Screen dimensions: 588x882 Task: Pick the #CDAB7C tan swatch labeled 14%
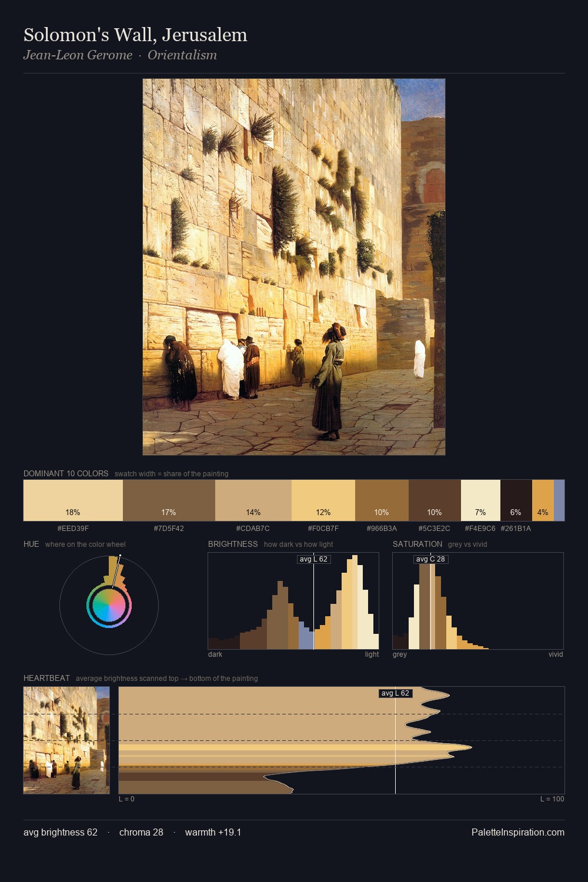tap(253, 500)
